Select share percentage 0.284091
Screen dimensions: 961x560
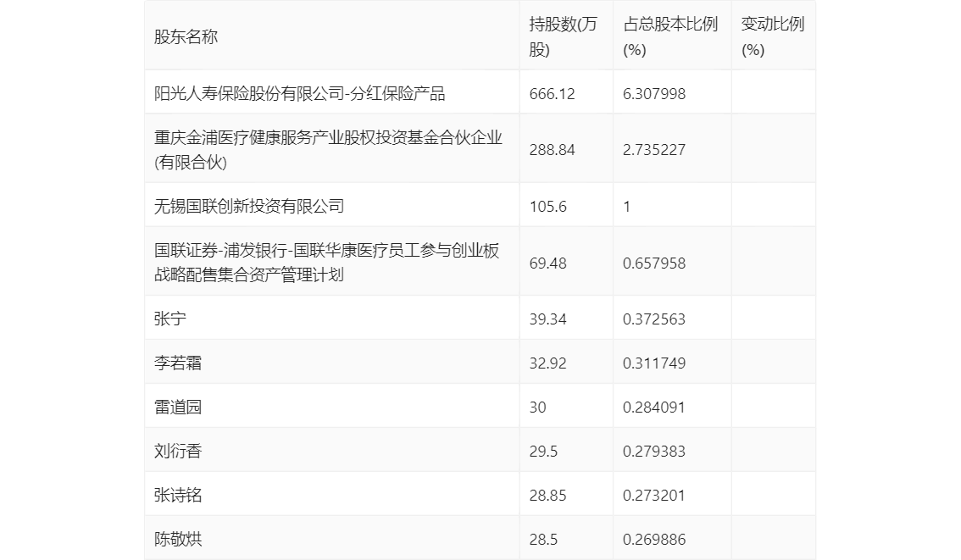654,408
